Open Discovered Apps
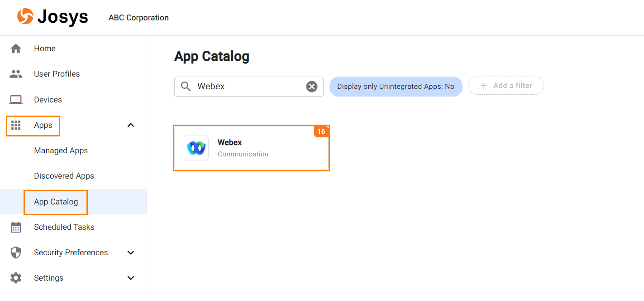The height and width of the screenshot is (301, 644). point(64,176)
